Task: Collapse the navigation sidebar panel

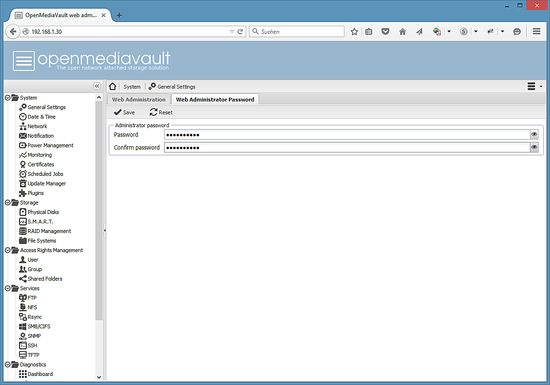Action: [97, 86]
